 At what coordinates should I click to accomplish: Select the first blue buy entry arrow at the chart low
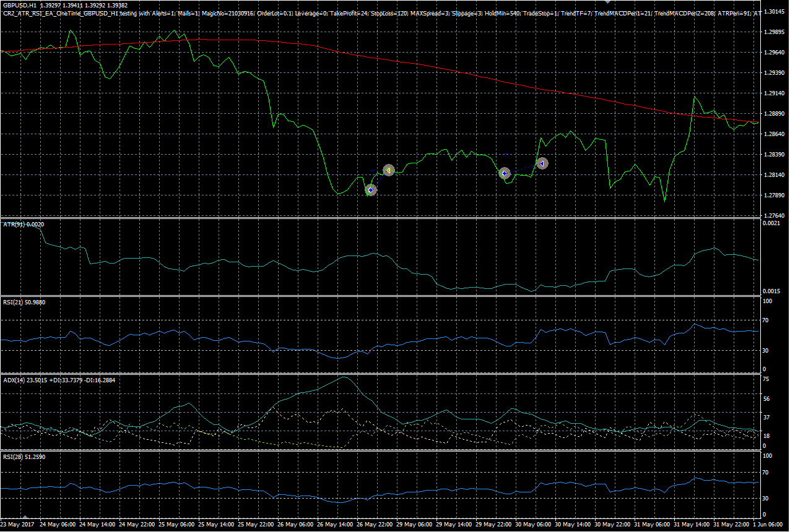371,190
